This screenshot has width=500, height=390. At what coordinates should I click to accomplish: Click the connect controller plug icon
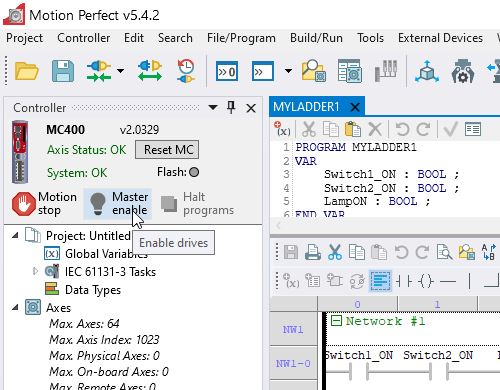click(99, 71)
